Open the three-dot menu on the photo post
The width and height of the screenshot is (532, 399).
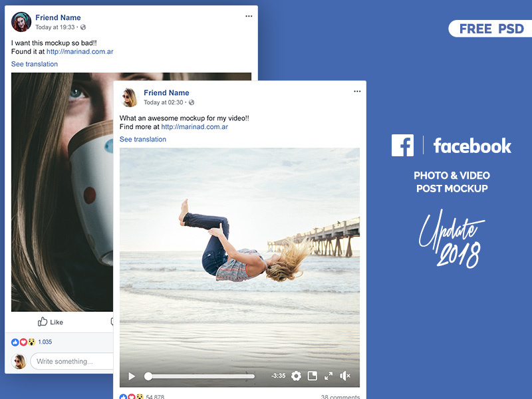pyautogui.click(x=249, y=16)
